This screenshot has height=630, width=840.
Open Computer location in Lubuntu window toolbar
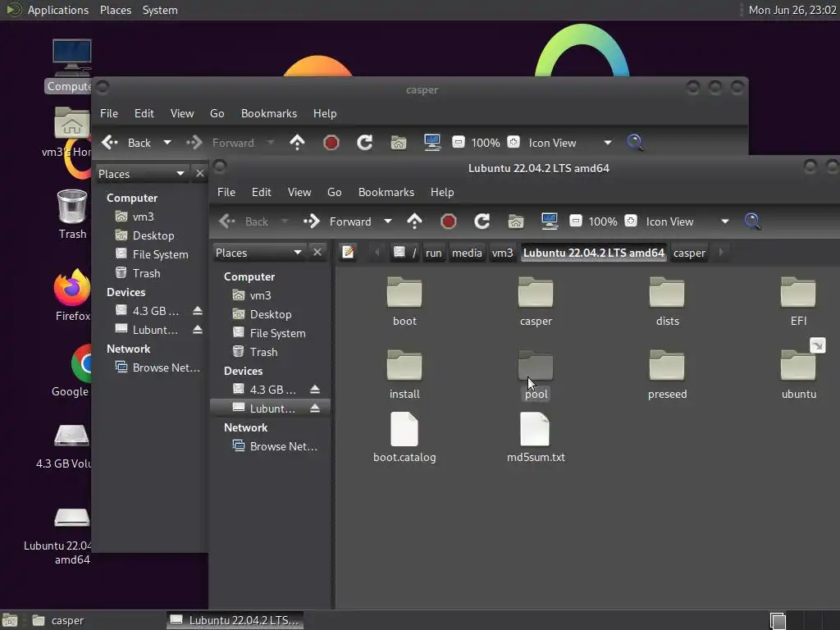[x=549, y=221]
